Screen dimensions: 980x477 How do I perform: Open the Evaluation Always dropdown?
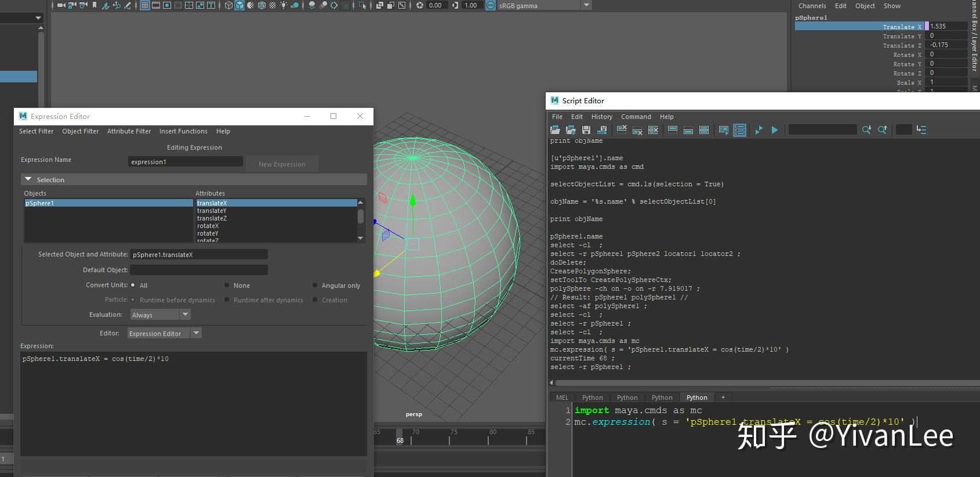[160, 315]
